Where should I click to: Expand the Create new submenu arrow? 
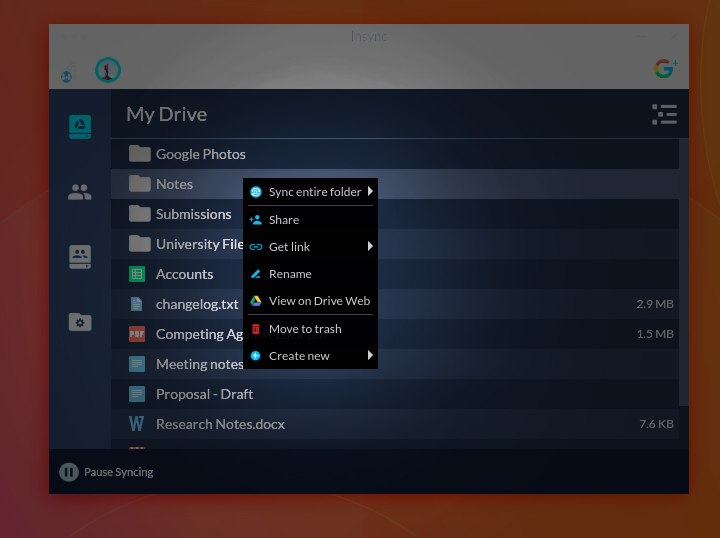coord(370,355)
